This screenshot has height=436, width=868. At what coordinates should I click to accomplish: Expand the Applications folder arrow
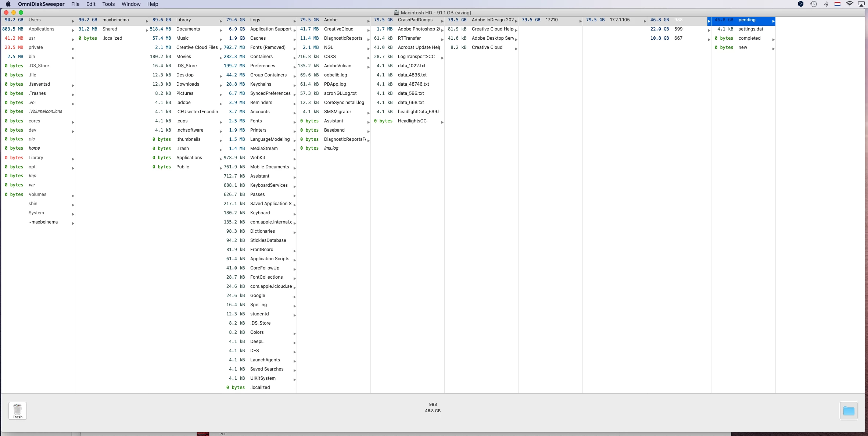tap(73, 30)
